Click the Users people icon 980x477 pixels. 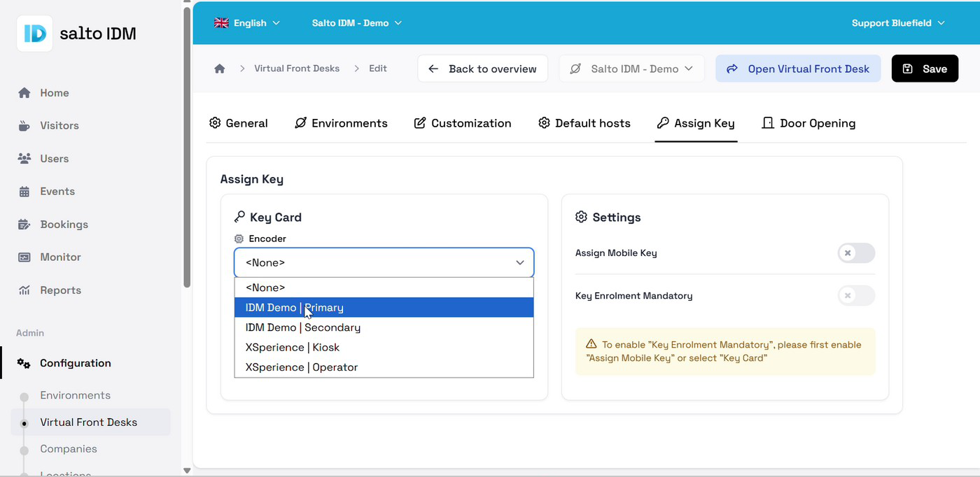click(24, 159)
